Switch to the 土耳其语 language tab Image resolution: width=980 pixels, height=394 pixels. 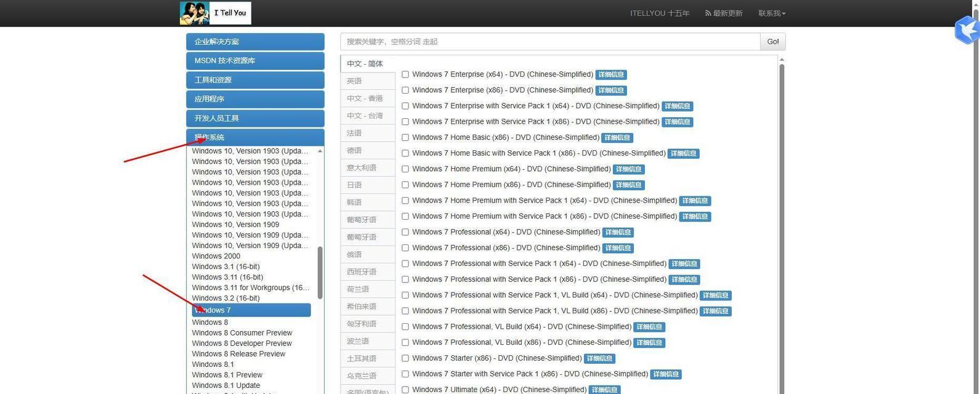point(368,358)
